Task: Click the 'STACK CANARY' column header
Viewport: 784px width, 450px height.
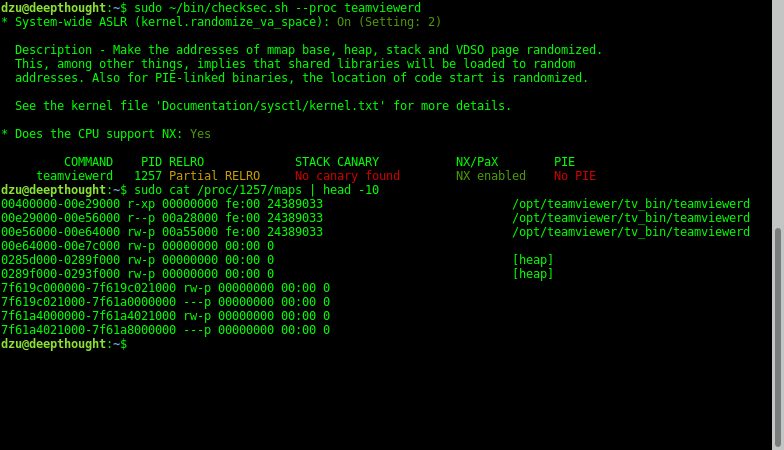Action: click(336, 162)
